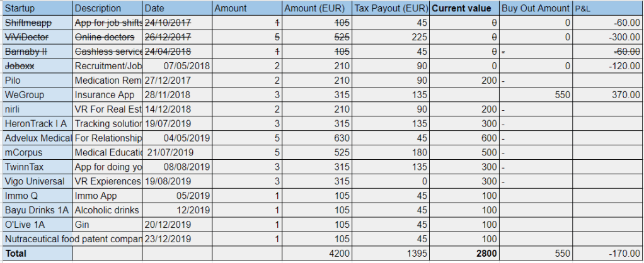Select the Total row label cell
The width and height of the screenshot is (644, 263).
(37, 254)
